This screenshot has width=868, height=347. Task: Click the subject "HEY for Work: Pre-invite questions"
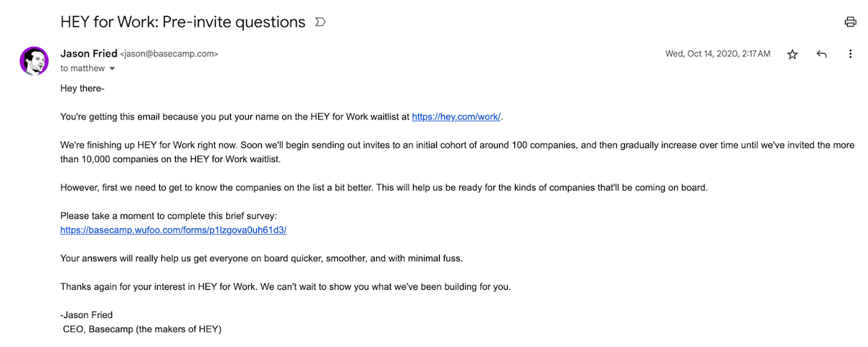click(183, 22)
